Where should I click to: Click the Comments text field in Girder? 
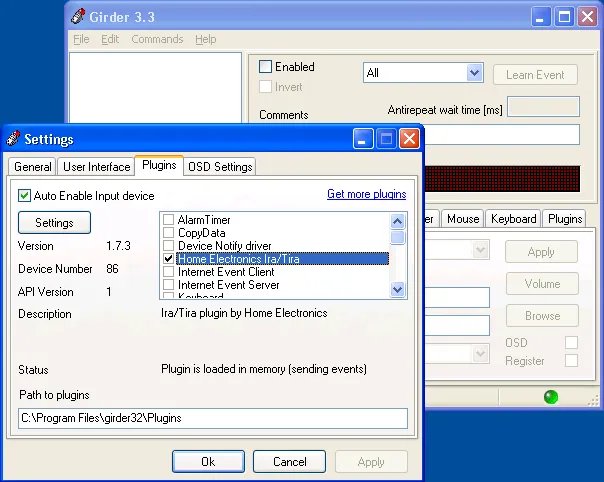click(502, 134)
